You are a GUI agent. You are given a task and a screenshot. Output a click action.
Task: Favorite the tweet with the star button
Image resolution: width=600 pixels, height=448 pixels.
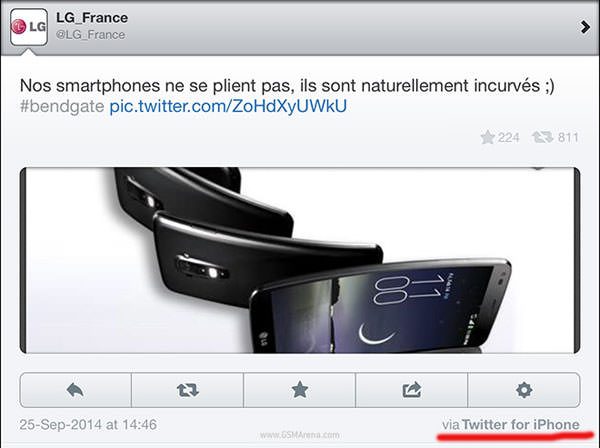[300, 390]
